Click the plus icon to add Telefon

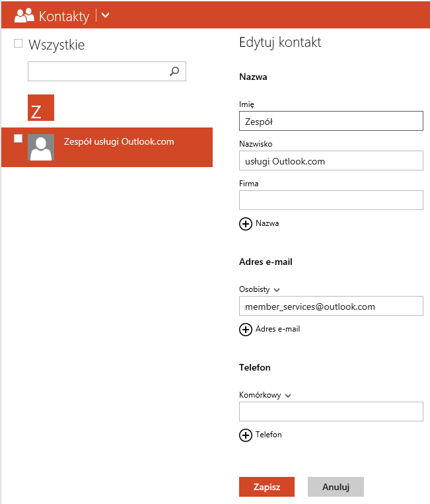click(245, 435)
